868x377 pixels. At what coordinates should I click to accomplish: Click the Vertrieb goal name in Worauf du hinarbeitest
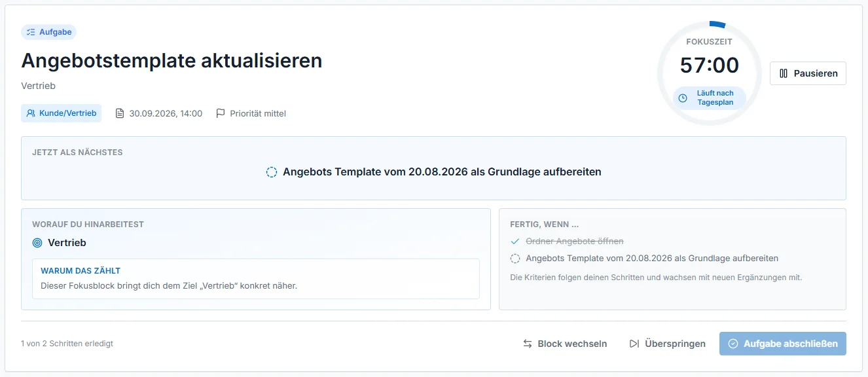(67, 243)
